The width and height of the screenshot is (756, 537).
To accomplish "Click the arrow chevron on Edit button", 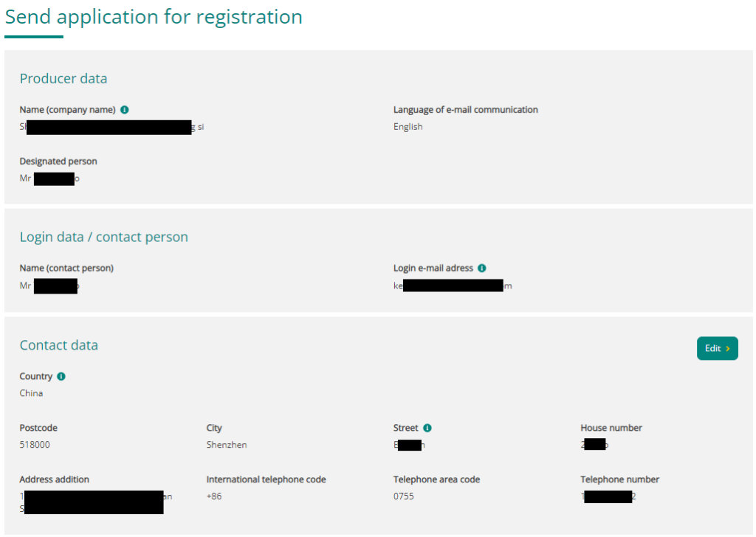I will (x=727, y=349).
